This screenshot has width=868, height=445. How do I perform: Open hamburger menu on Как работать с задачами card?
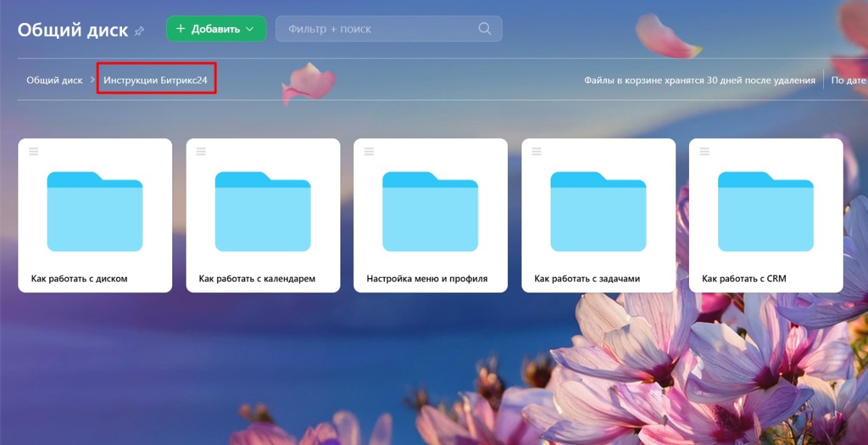[536, 151]
